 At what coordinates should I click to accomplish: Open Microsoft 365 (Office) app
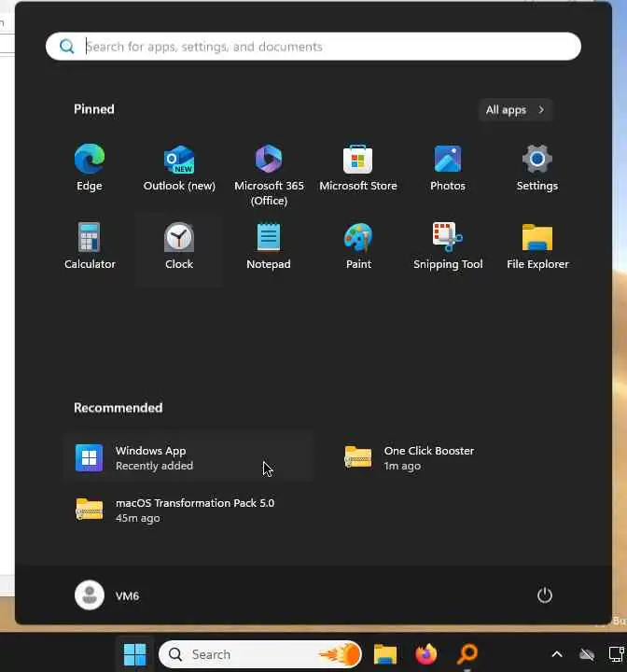coord(269,175)
